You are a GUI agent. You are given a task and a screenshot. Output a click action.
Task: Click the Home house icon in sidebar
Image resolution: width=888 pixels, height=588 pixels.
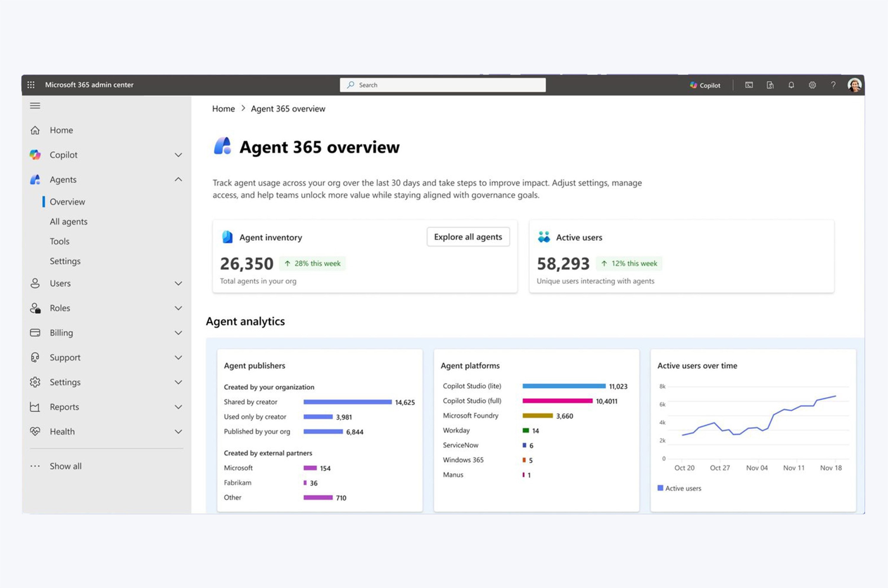click(35, 130)
